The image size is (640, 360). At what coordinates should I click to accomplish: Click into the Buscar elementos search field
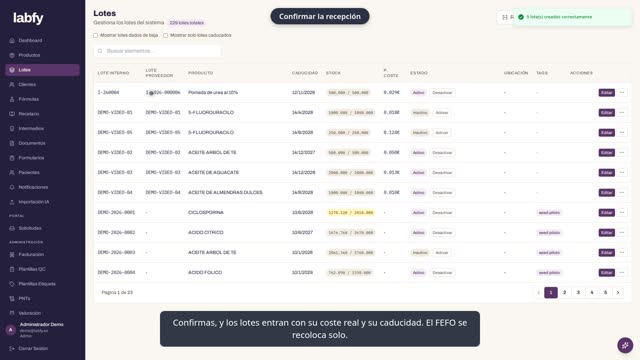pos(158,51)
